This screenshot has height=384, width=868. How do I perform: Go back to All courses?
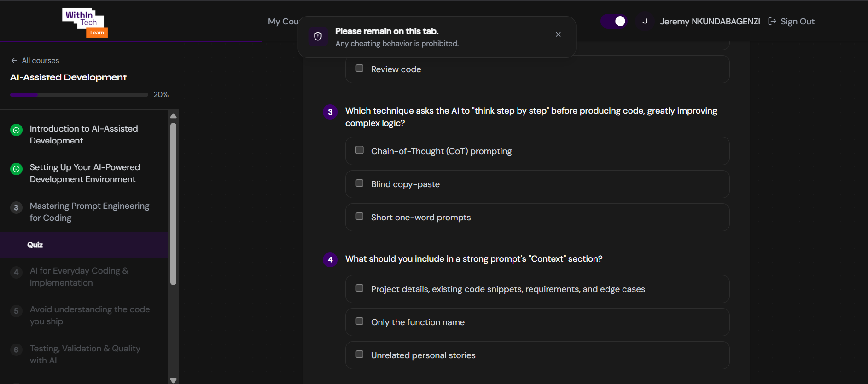click(35, 61)
